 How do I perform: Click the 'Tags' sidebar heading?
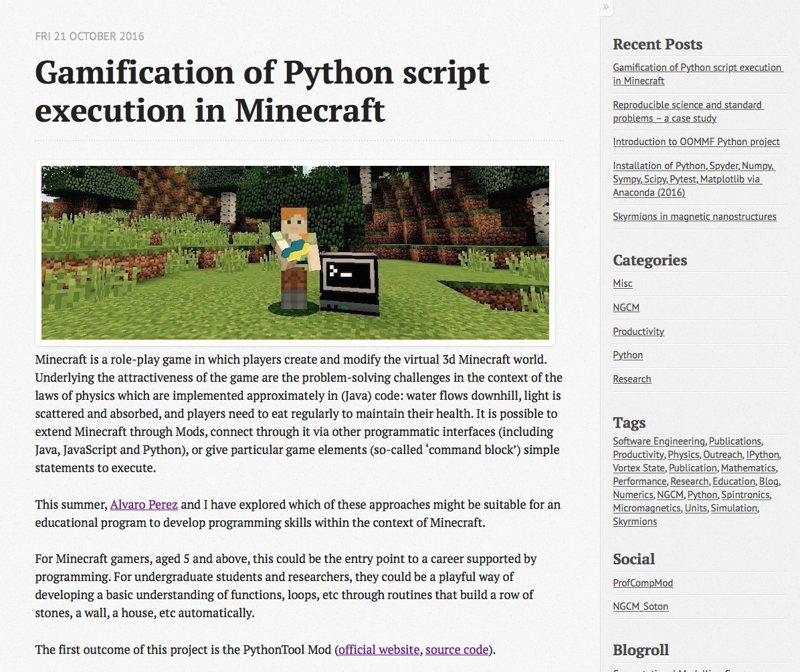click(629, 423)
